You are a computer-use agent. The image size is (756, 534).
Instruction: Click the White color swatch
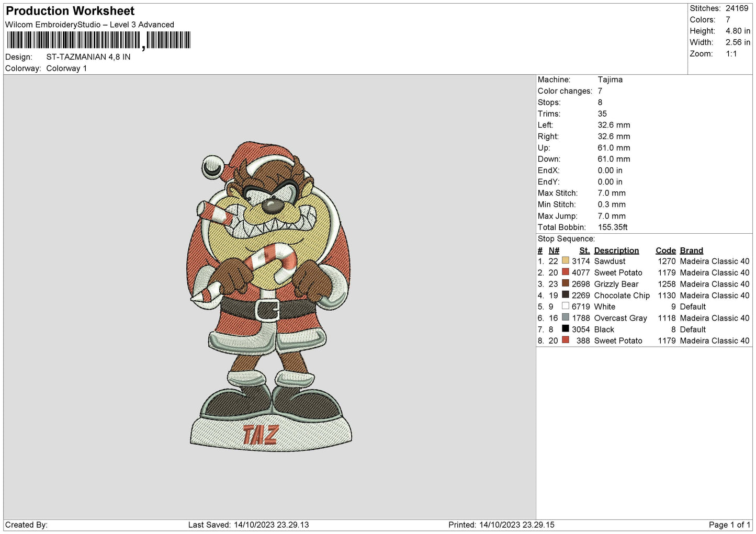click(x=565, y=306)
